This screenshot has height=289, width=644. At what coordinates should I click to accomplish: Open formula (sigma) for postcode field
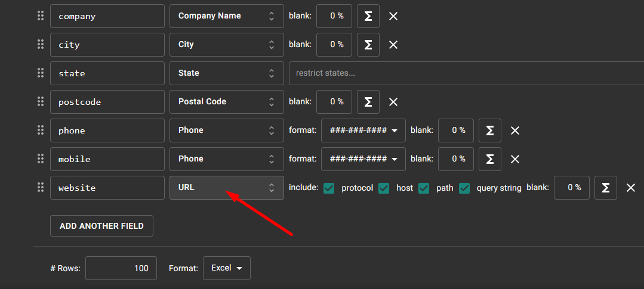coord(368,102)
